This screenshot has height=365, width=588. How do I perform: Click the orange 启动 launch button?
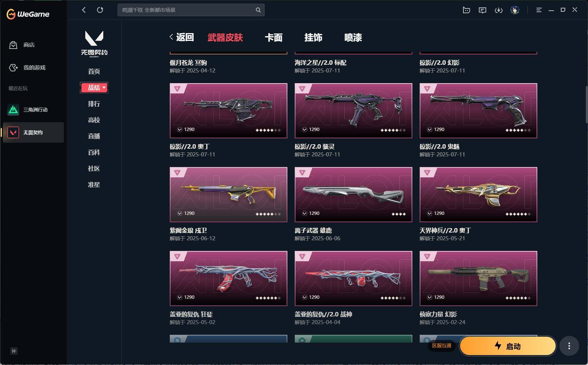coord(508,346)
